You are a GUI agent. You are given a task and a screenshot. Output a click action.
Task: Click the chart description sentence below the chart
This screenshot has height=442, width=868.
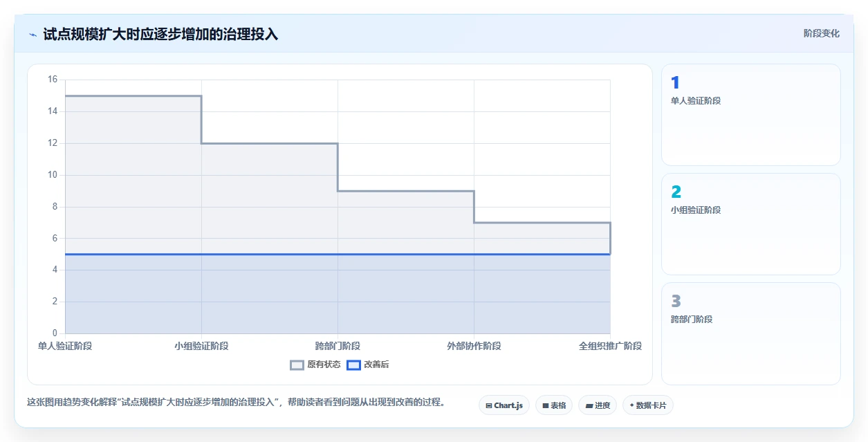237,402
